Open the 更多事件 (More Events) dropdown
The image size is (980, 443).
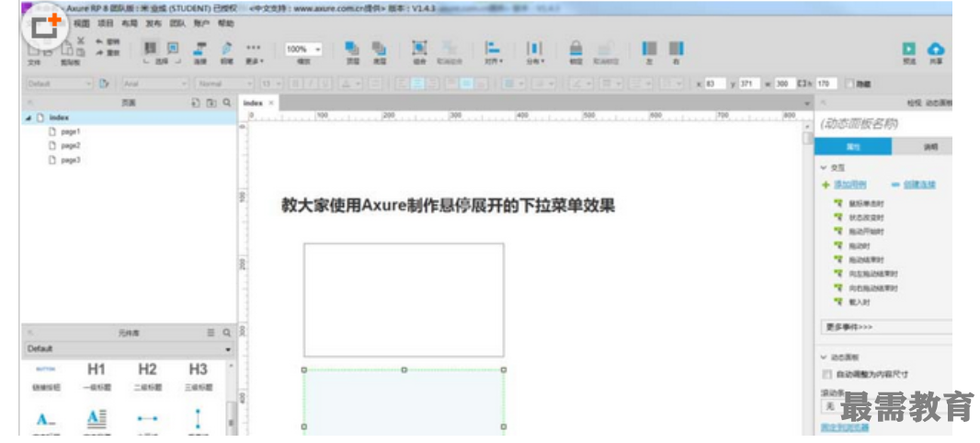tap(886, 327)
